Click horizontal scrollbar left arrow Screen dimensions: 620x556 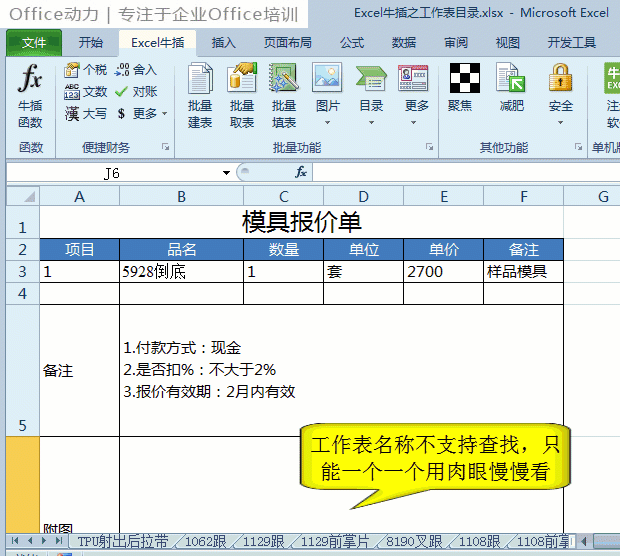pos(584,541)
